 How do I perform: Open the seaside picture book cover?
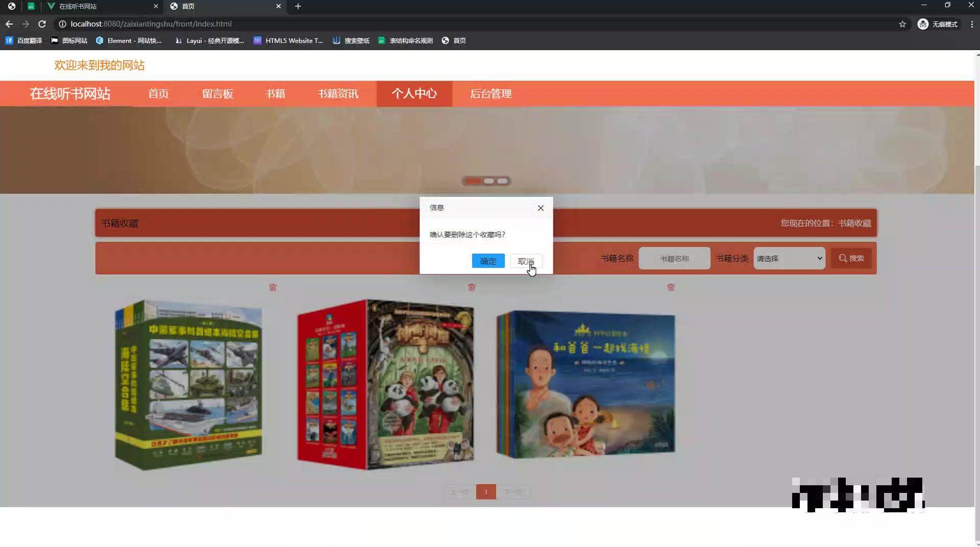(585, 384)
